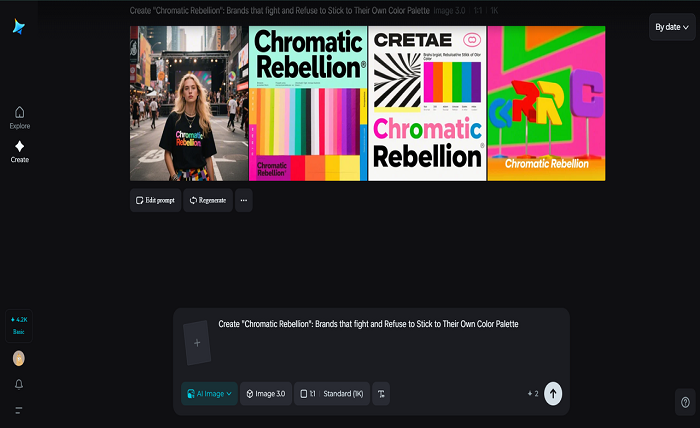Click the text style icon in prompt bar
This screenshot has height=428, width=700.
[381, 394]
